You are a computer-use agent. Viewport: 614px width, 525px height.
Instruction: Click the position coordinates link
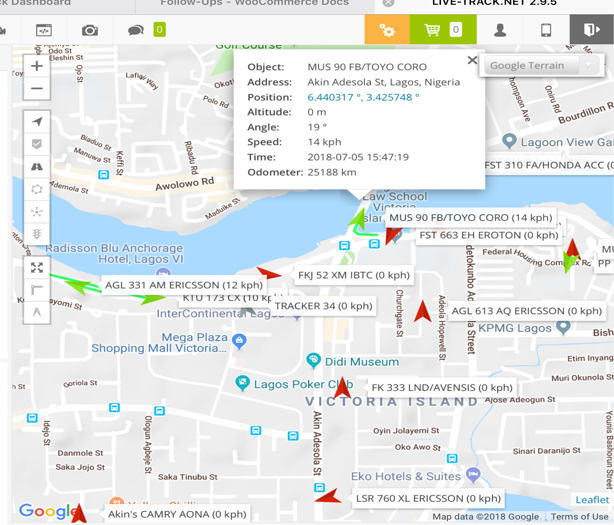(x=363, y=97)
